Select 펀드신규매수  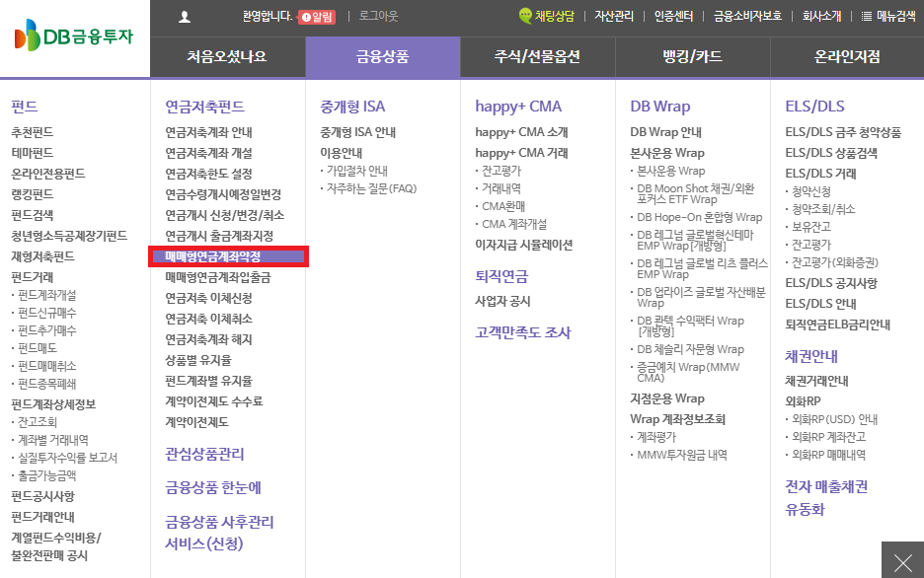(x=47, y=313)
